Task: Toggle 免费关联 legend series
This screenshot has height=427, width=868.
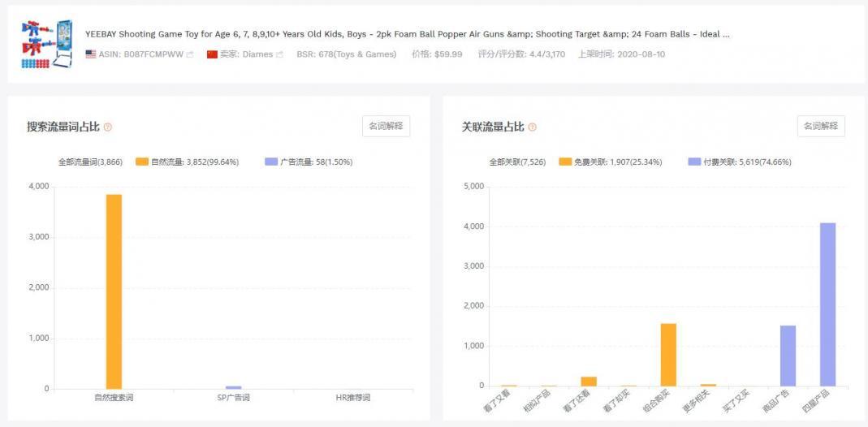Action: [x=611, y=162]
